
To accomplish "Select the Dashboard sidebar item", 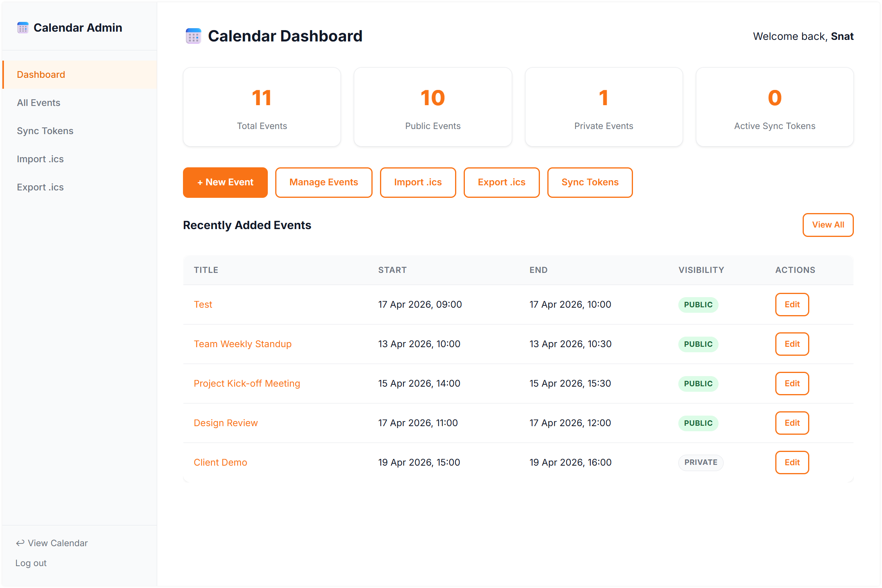I will click(41, 75).
